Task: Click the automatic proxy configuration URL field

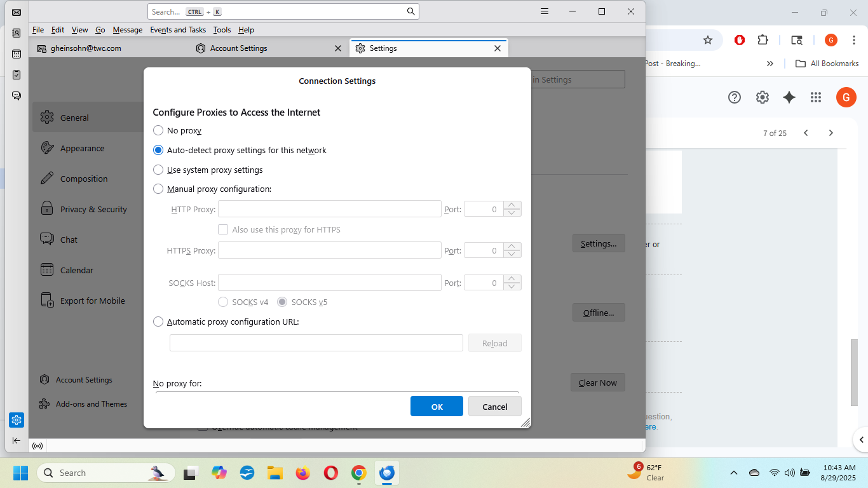Action: pyautogui.click(x=316, y=343)
